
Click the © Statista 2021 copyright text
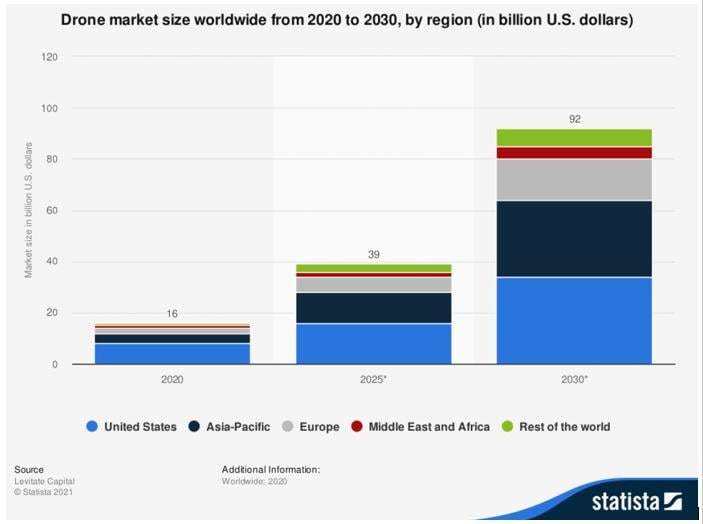coord(44,492)
